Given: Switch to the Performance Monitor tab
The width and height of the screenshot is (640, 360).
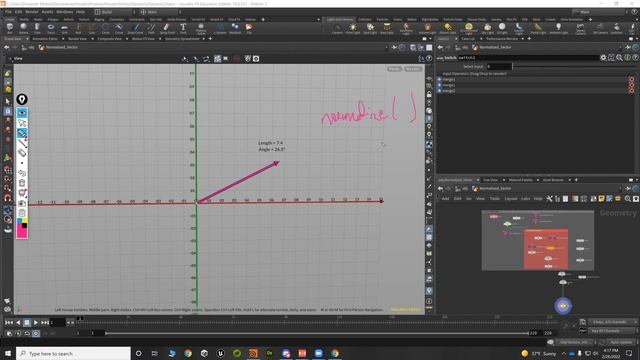Looking at the screenshot, I should [502, 39].
